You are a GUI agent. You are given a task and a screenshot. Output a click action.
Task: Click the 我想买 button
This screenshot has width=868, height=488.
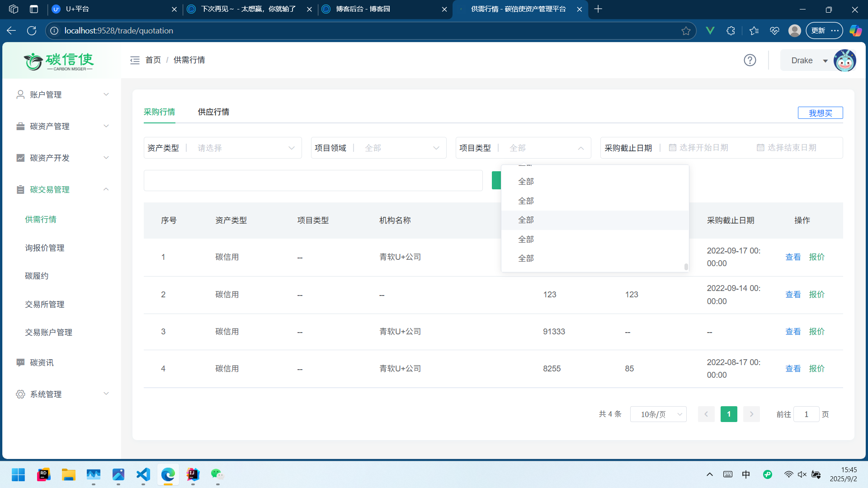(x=820, y=113)
